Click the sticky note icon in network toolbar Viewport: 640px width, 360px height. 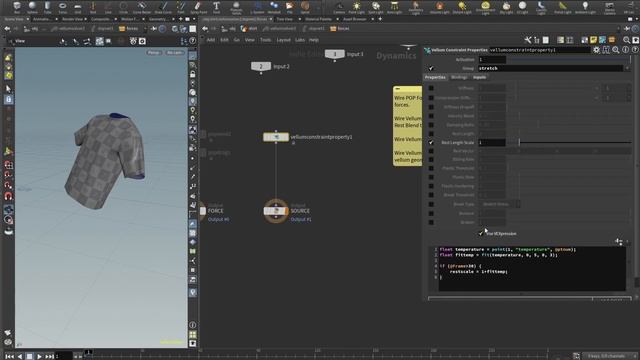593,40
